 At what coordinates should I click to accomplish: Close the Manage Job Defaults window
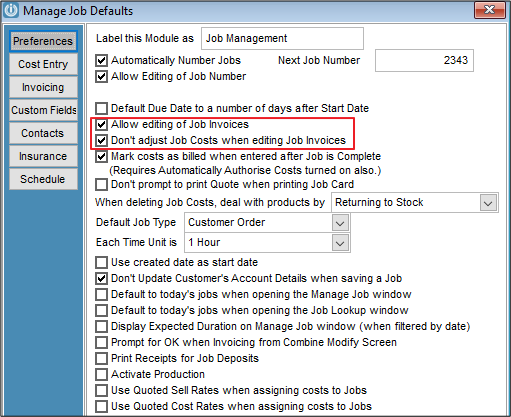tap(490, 10)
